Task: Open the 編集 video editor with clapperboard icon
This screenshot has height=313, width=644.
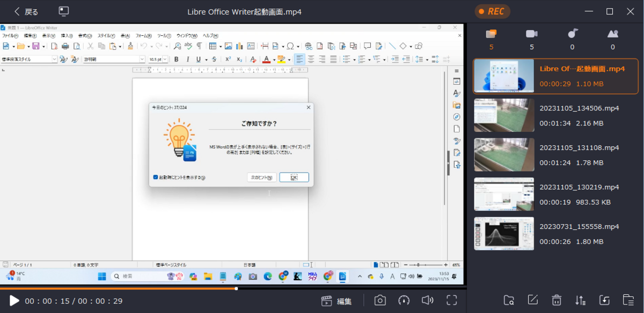Action: click(336, 301)
